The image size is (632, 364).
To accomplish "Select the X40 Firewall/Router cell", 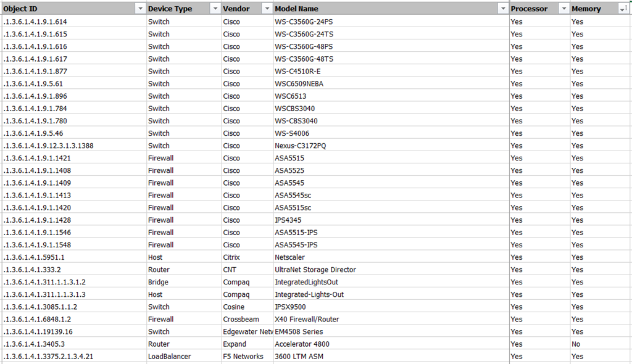I will point(307,319).
